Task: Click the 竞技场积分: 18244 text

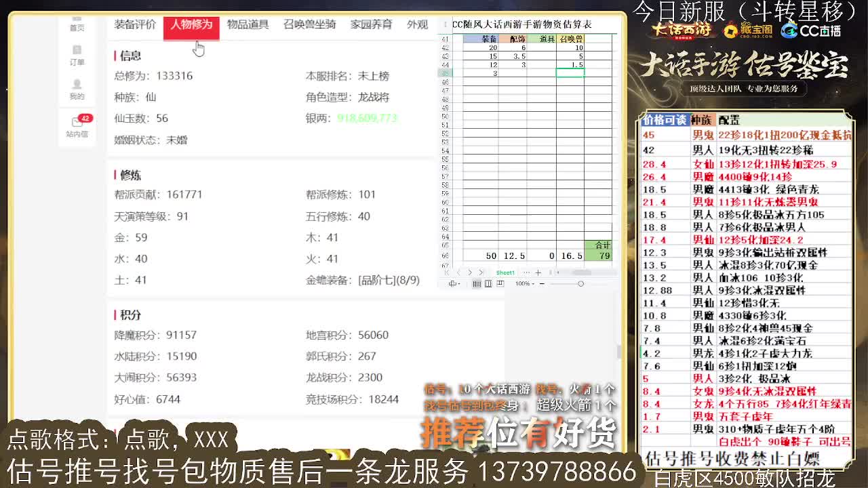Action: point(352,399)
